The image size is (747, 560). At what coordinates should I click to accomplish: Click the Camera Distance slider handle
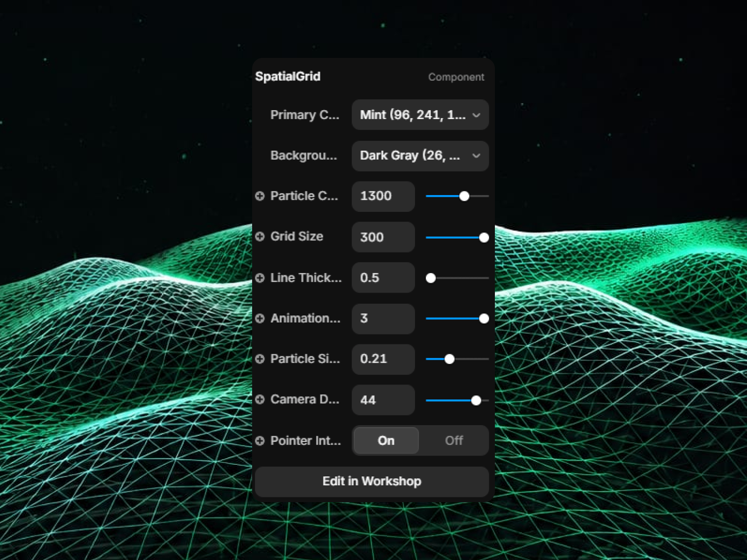(476, 400)
